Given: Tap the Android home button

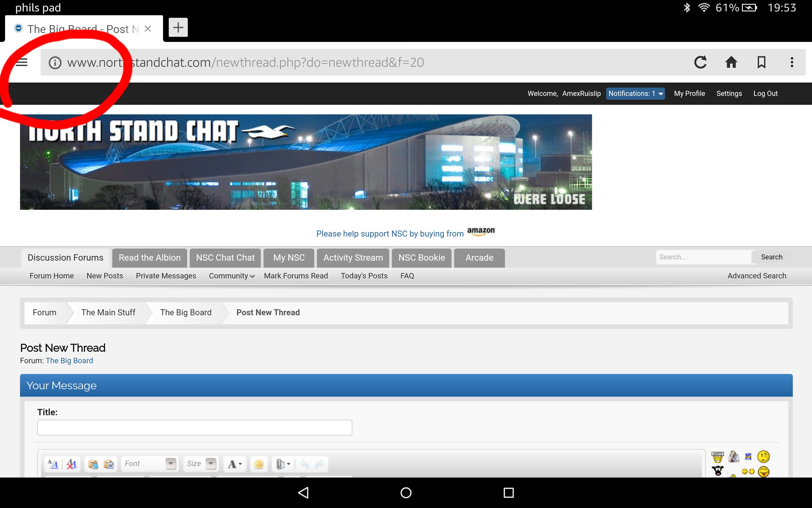Looking at the screenshot, I should [x=406, y=493].
